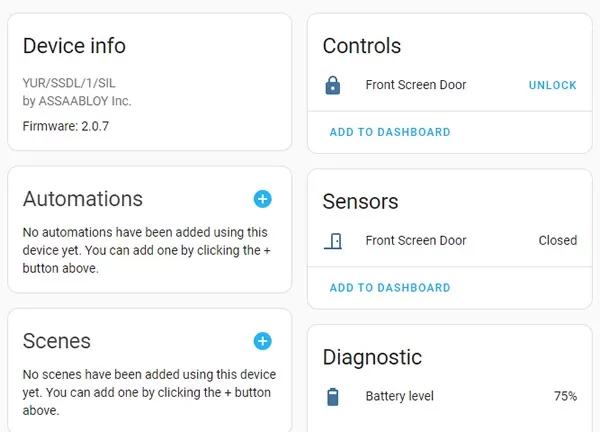Click the by ASSAABLOY Inc. manufacturer text
The image size is (600, 432).
(x=77, y=101)
